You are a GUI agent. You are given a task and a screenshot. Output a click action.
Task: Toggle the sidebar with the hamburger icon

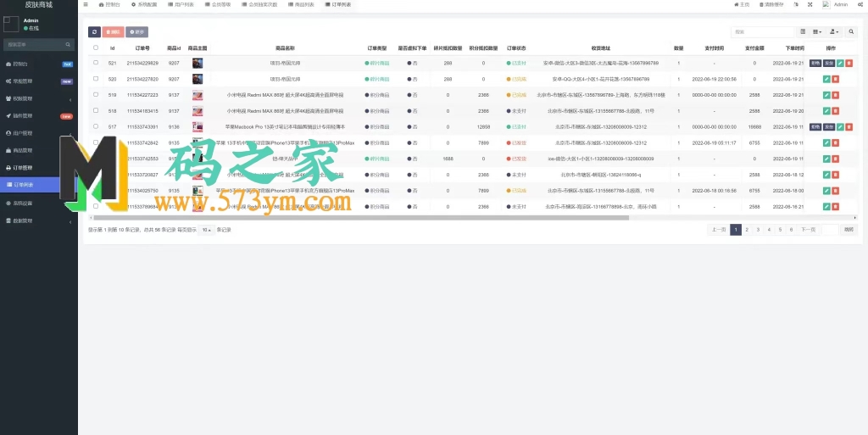[86, 4]
